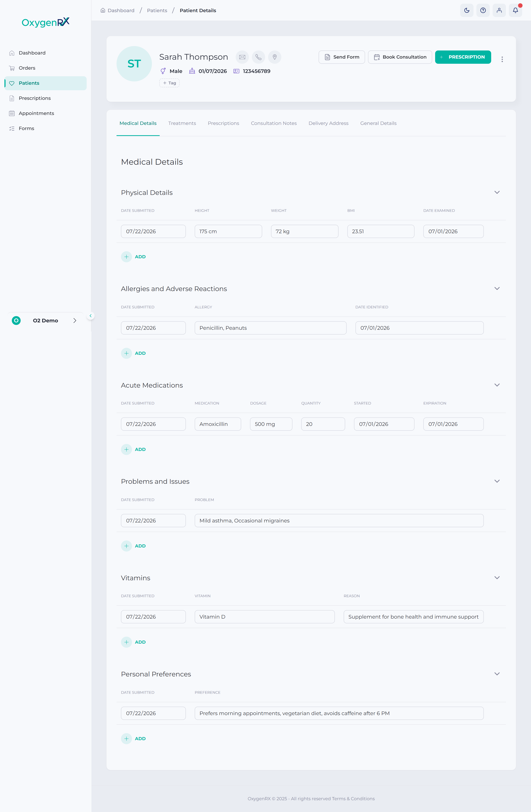This screenshot has width=531, height=812.
Task: Open Orders in the sidebar
Action: tap(45, 68)
